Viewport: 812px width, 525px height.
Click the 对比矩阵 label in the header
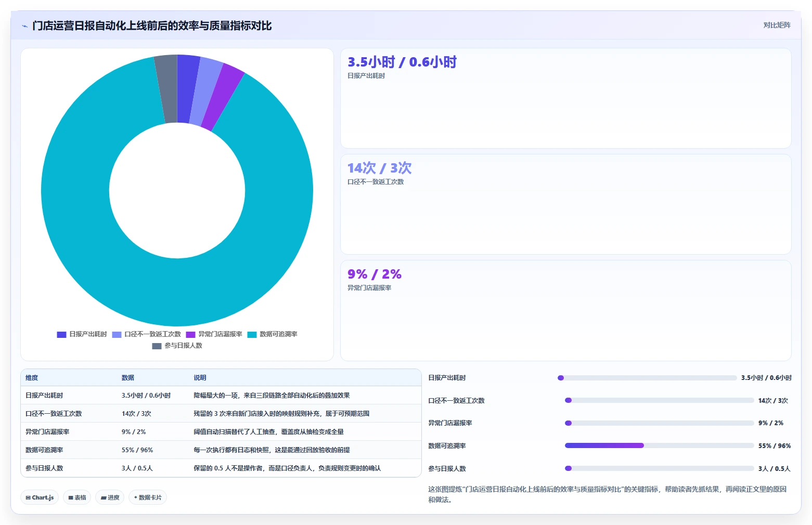pyautogui.click(x=777, y=25)
